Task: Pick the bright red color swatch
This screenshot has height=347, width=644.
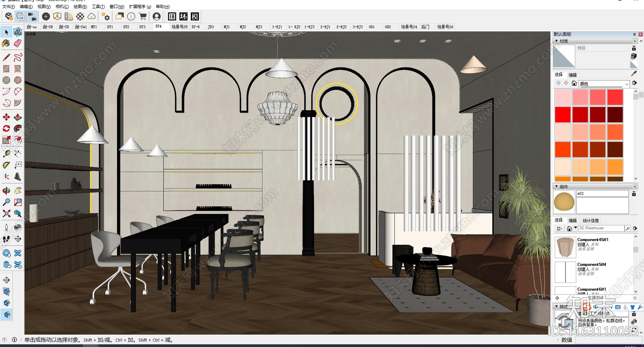Action: pos(563,115)
